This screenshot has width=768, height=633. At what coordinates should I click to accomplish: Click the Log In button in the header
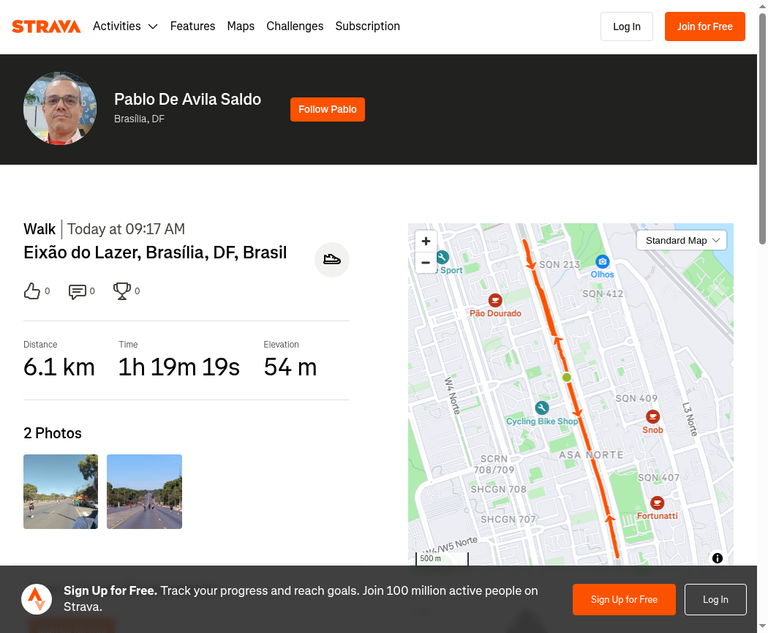pos(626,26)
